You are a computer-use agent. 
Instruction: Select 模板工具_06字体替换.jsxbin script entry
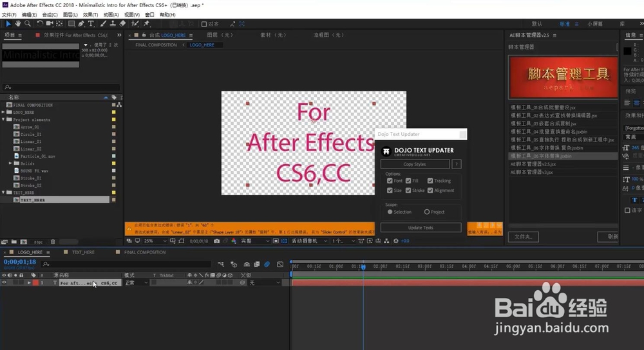click(563, 156)
